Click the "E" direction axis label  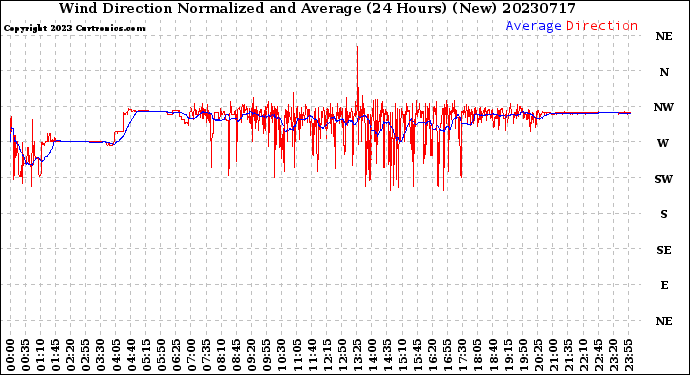click(x=664, y=285)
